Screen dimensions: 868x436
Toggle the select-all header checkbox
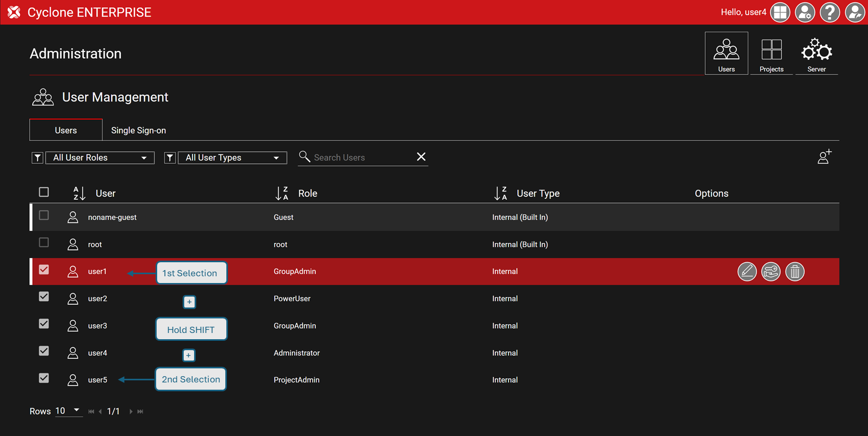pyautogui.click(x=44, y=193)
